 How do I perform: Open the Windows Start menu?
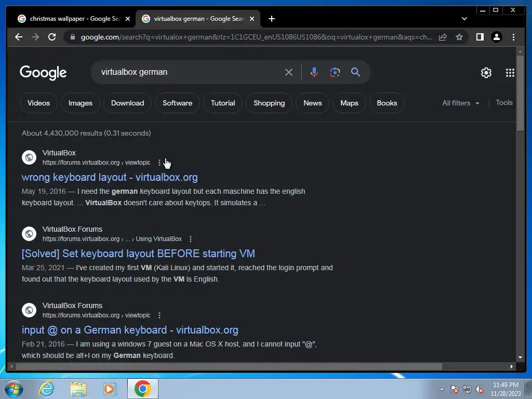coord(14,389)
